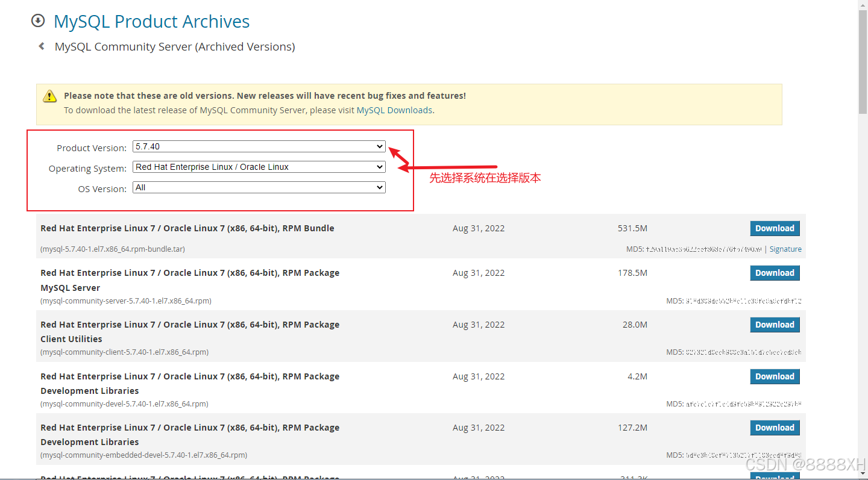
Task: Click the Client Utilities subtitle text
Action: (x=71, y=339)
